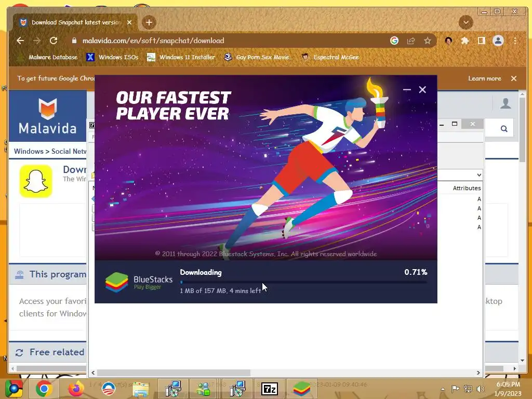The height and width of the screenshot is (399, 532).
Task: Open the Malware Database bookmark
Action: pyautogui.click(x=48, y=57)
